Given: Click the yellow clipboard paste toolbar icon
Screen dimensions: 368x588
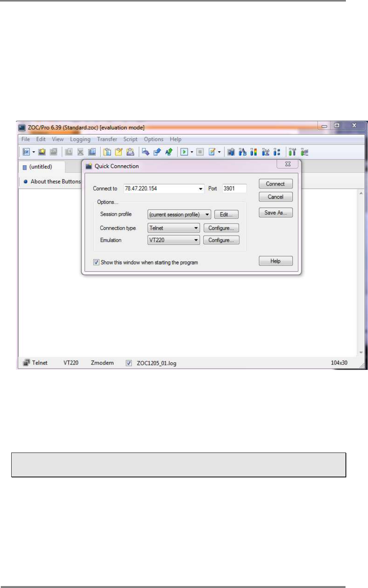Looking at the screenshot, I should click(119, 152).
